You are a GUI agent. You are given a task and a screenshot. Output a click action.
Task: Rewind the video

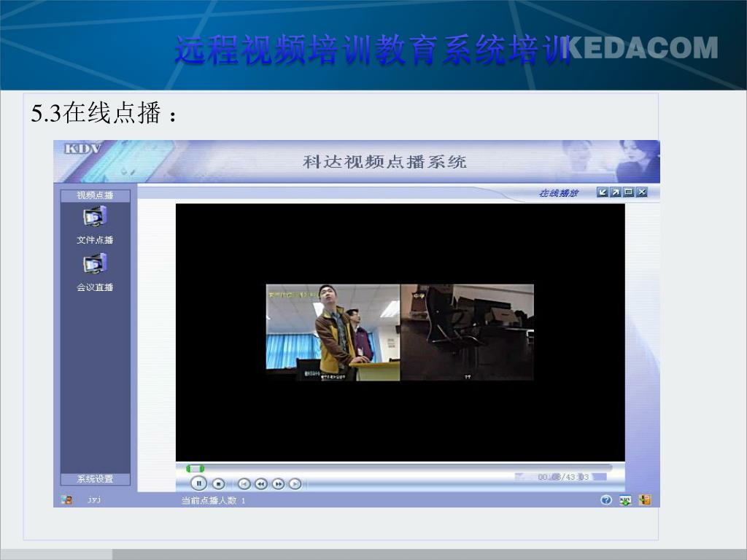point(261,484)
